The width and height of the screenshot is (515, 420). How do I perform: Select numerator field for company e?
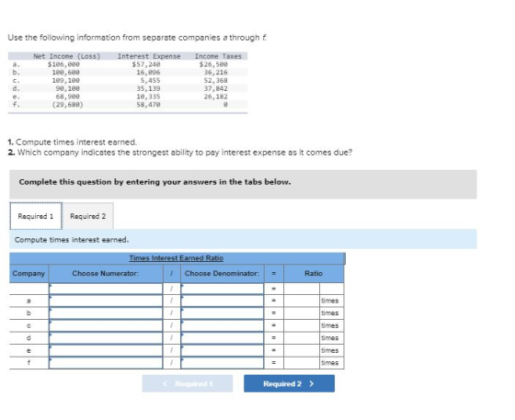tap(106, 350)
